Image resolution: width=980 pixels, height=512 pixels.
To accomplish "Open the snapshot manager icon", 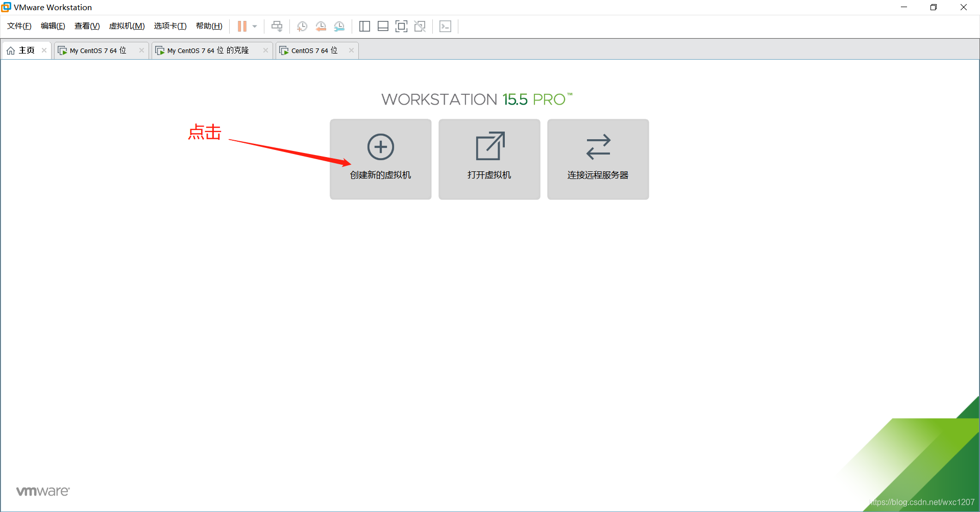I will pyautogui.click(x=339, y=27).
